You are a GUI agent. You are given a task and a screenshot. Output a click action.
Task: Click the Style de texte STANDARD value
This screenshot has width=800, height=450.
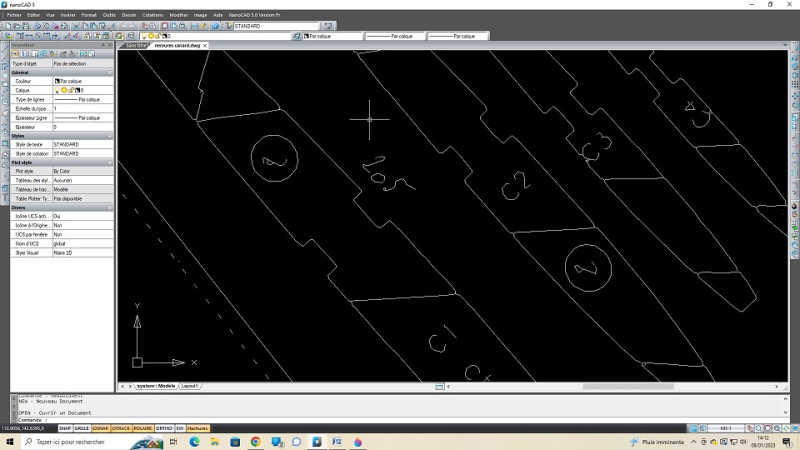tap(83, 144)
